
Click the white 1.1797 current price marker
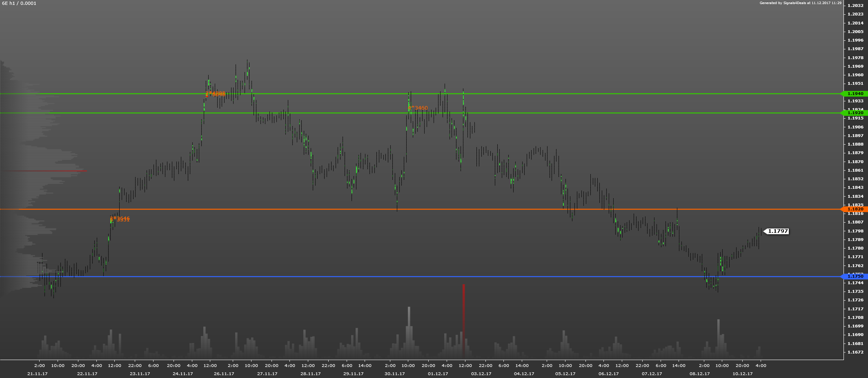pos(777,231)
